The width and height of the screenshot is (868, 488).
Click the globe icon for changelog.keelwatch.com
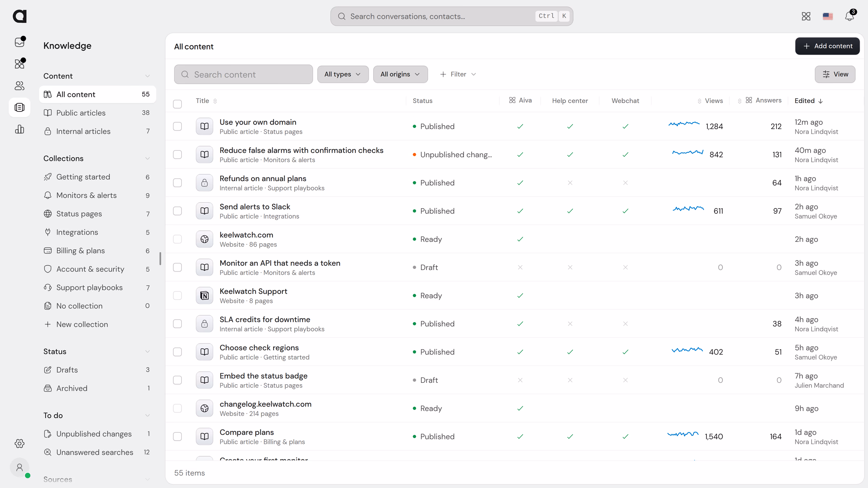coord(204,408)
